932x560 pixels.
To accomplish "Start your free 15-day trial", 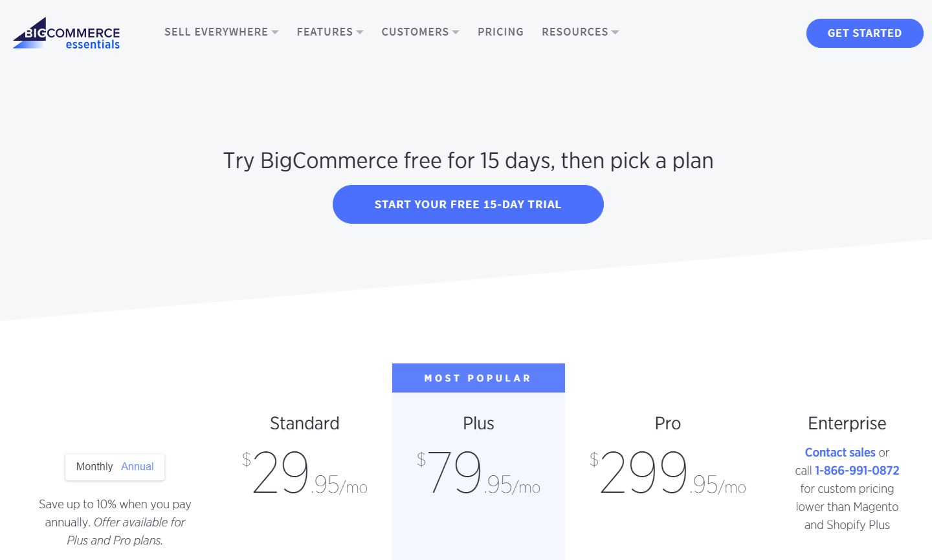I will point(468,204).
